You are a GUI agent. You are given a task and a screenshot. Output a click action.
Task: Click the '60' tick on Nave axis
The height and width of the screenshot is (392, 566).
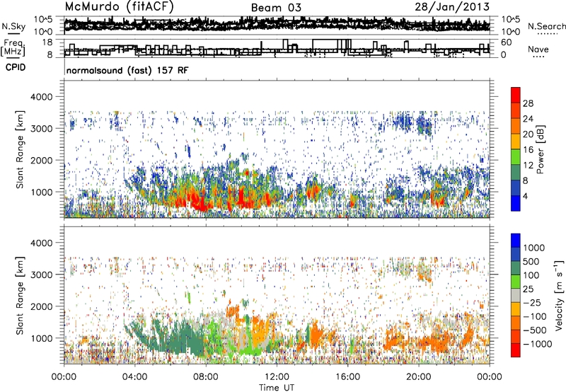pyautogui.click(x=506, y=42)
